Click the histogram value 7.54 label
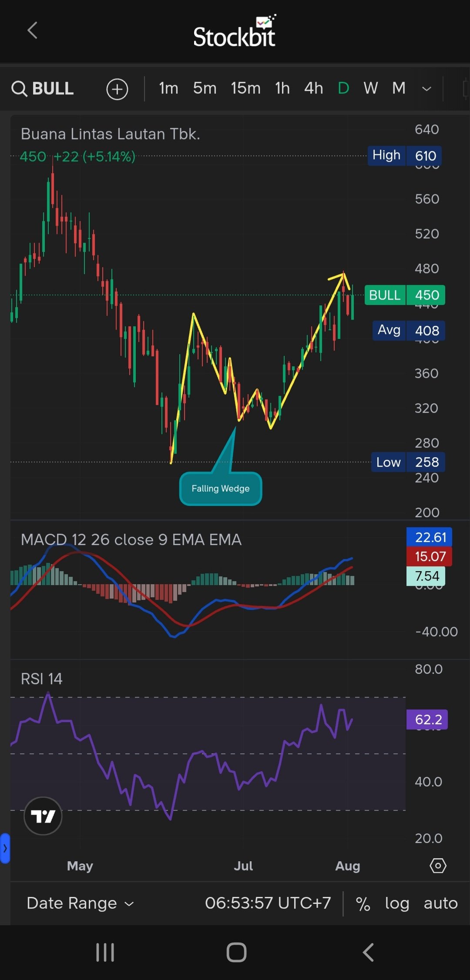Viewport: 470px width, 980px height. pyautogui.click(x=426, y=576)
